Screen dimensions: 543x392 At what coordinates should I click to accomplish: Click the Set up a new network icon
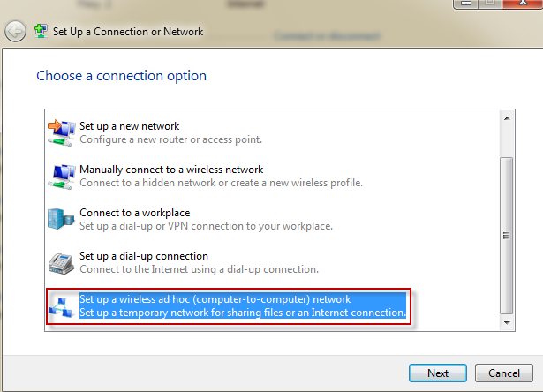(60, 132)
